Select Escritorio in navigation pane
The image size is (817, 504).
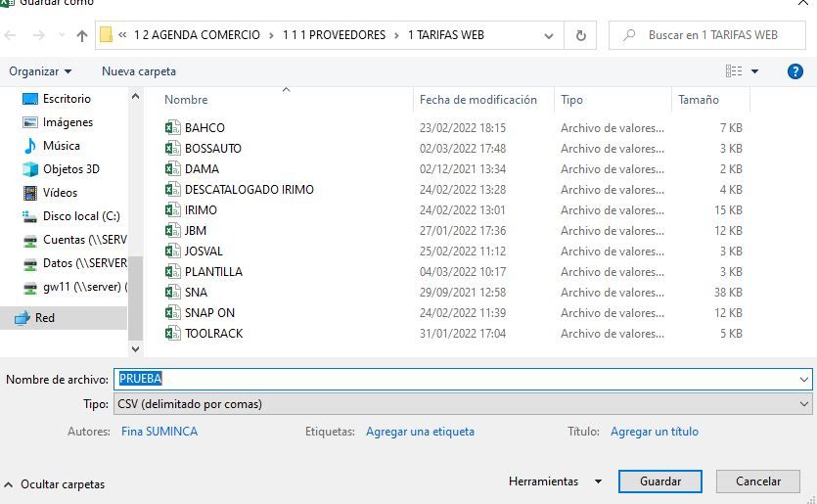coord(67,99)
